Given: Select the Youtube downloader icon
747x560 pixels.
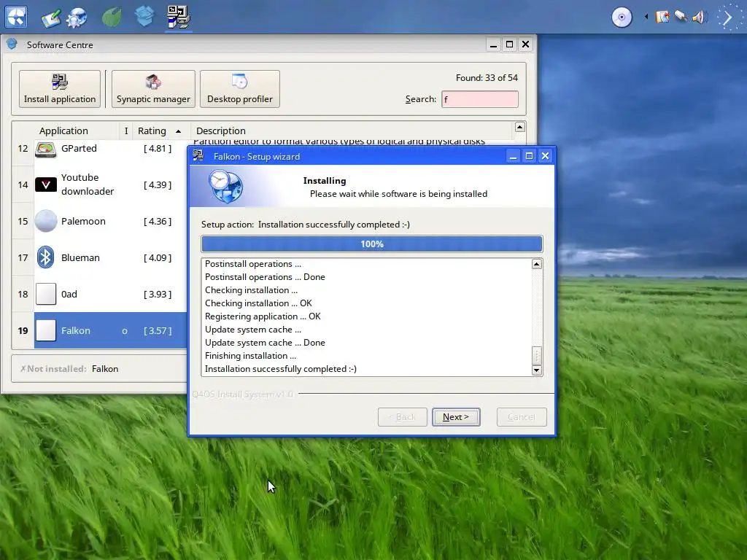Looking at the screenshot, I should click(x=46, y=184).
